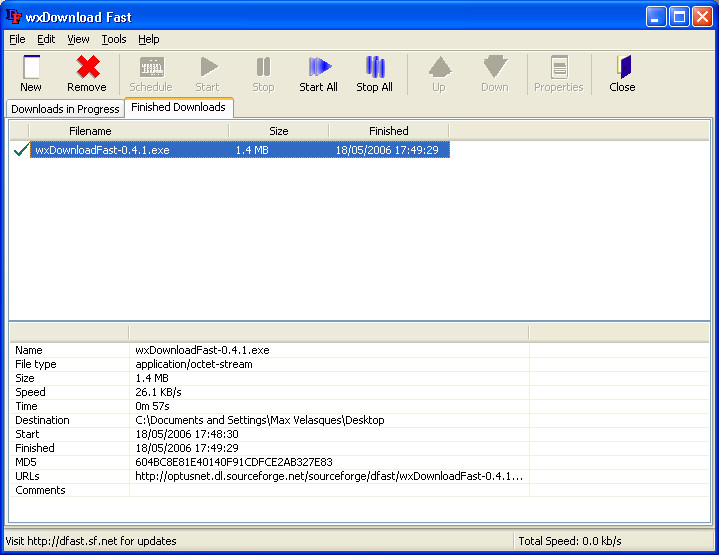Start All downloads from toolbar
The image size is (719, 555).
320,67
